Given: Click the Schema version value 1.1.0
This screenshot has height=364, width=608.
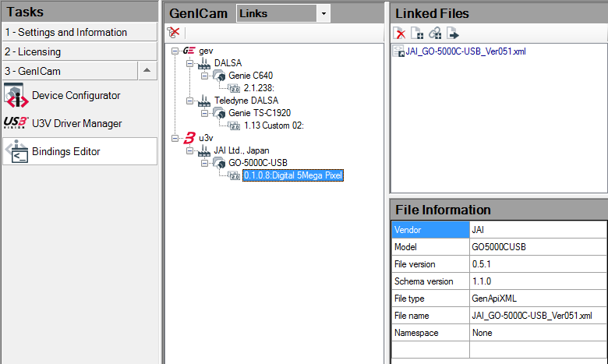Looking at the screenshot, I should point(481,281).
